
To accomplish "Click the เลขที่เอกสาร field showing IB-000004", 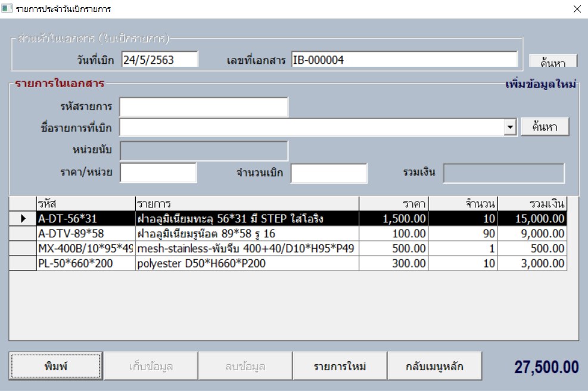I will pos(405,60).
